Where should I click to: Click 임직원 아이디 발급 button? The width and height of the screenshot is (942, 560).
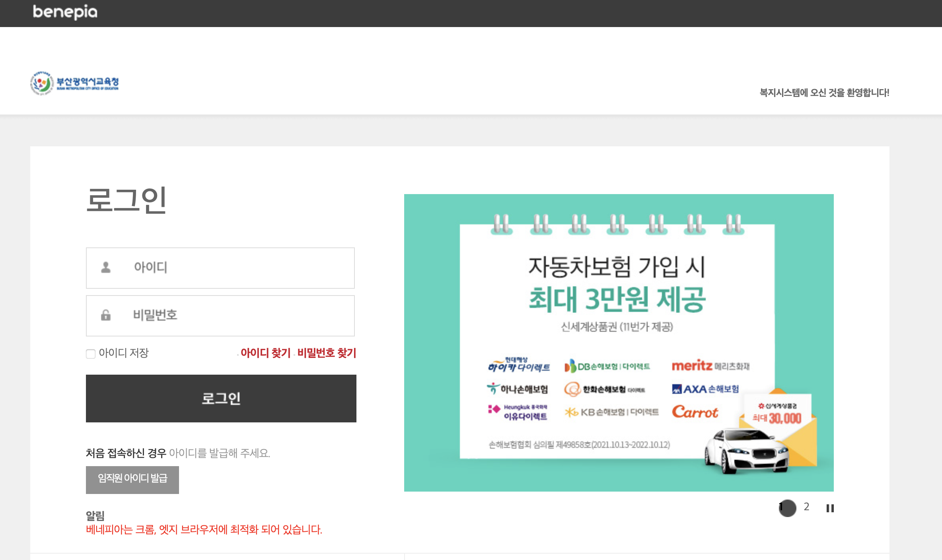(132, 479)
